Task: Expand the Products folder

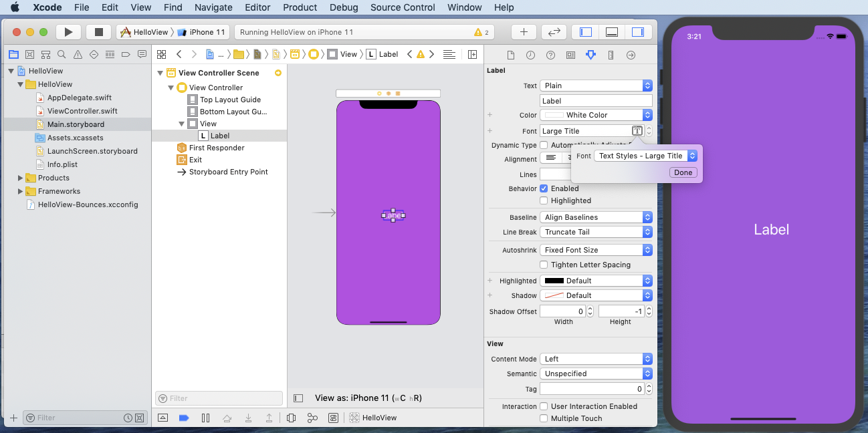Action: click(x=21, y=178)
